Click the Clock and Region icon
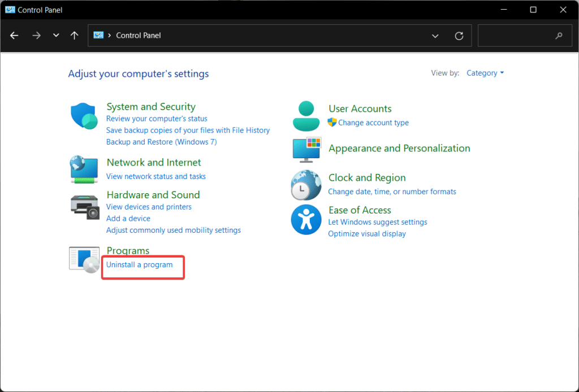 [306, 185]
